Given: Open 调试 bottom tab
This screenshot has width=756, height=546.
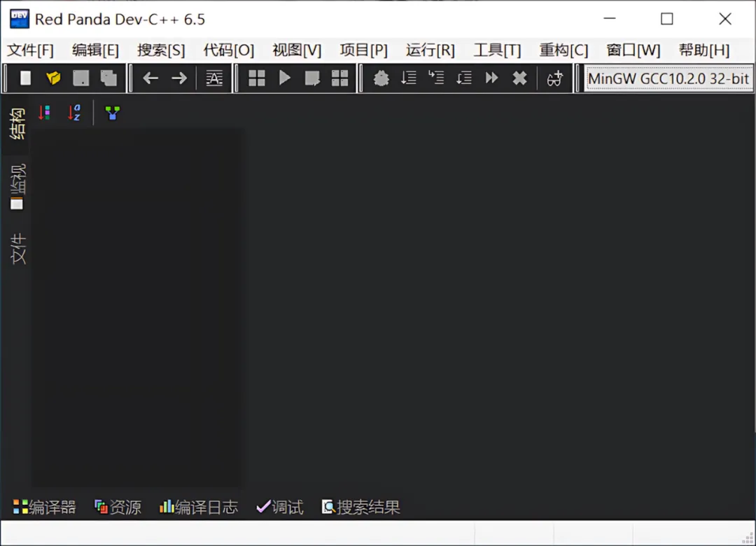Looking at the screenshot, I should [x=279, y=507].
